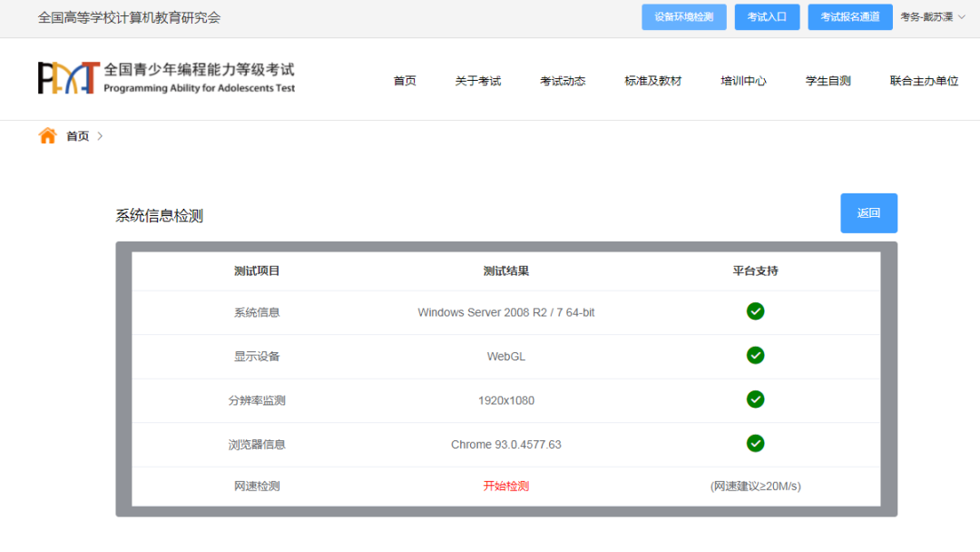The width and height of the screenshot is (980, 552).
Task: Click the 设备环境检测 button
Action: click(684, 17)
